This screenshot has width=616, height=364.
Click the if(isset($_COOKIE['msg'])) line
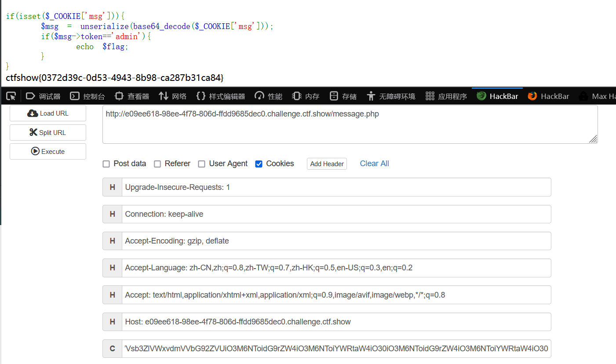point(66,16)
